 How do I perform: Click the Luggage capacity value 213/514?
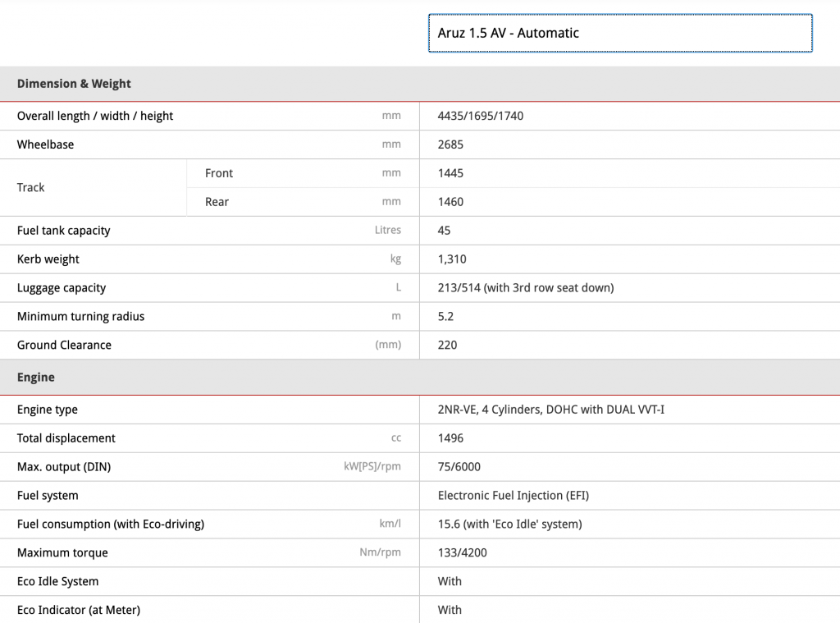pos(525,288)
